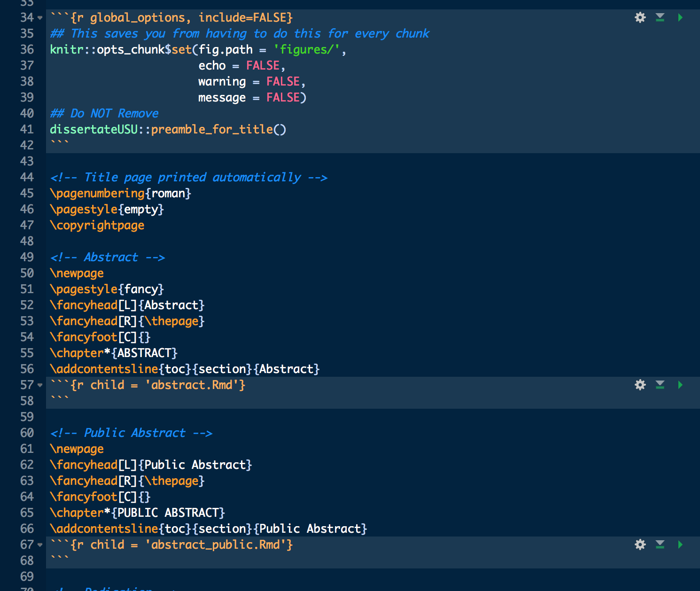Click on 'warning = FALSE,' text
Screen dimensions: 700x591
pos(252,82)
